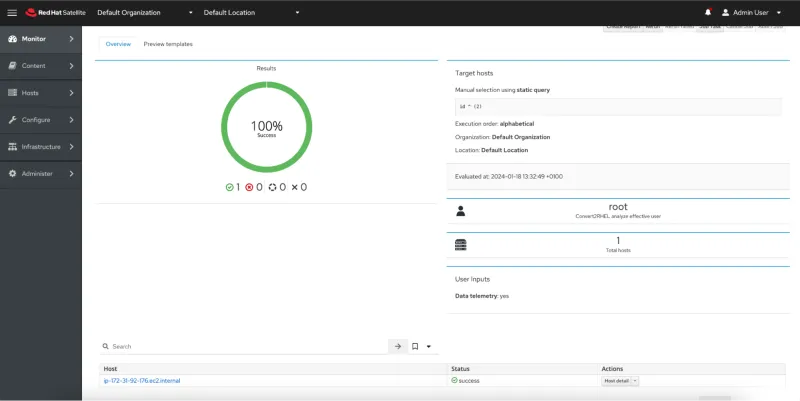The width and height of the screenshot is (800, 401).
Task: Open the ip-172-31-92-176.ec2.internal host link
Action: [142, 381]
